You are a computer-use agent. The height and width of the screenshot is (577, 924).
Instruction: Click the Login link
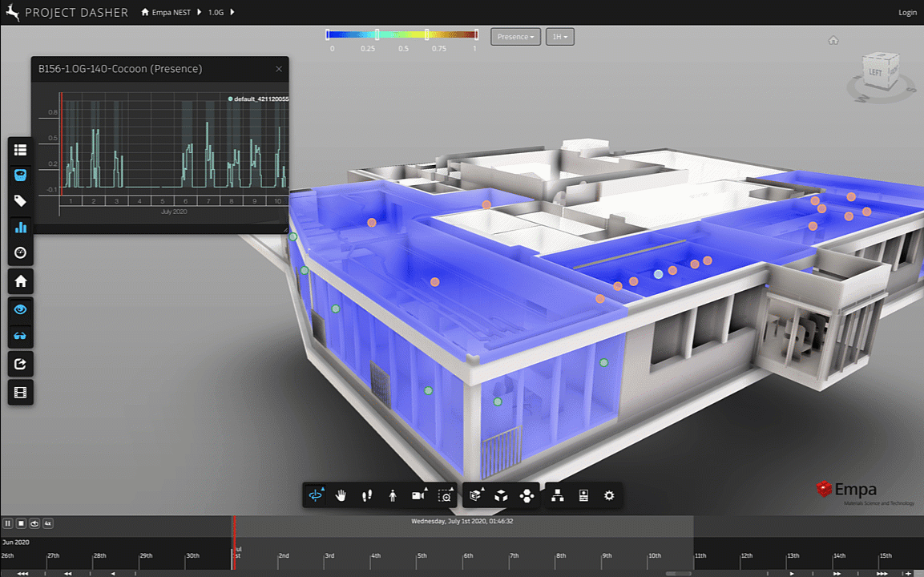point(907,13)
